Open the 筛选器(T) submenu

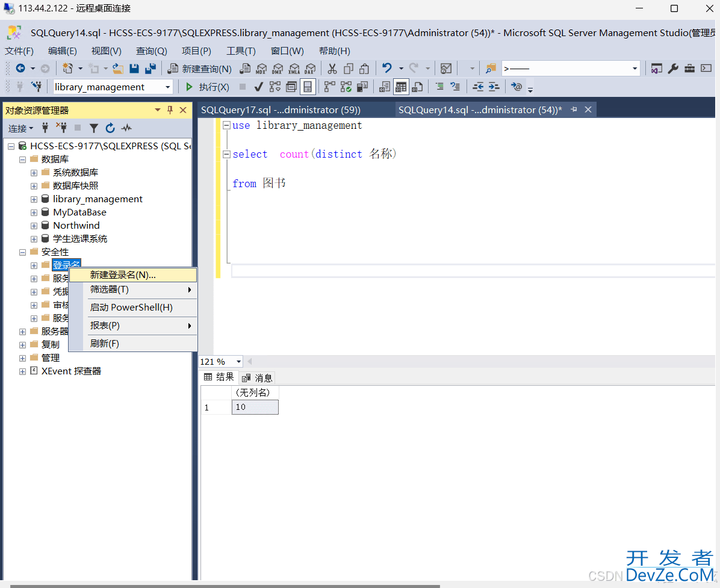click(x=133, y=289)
